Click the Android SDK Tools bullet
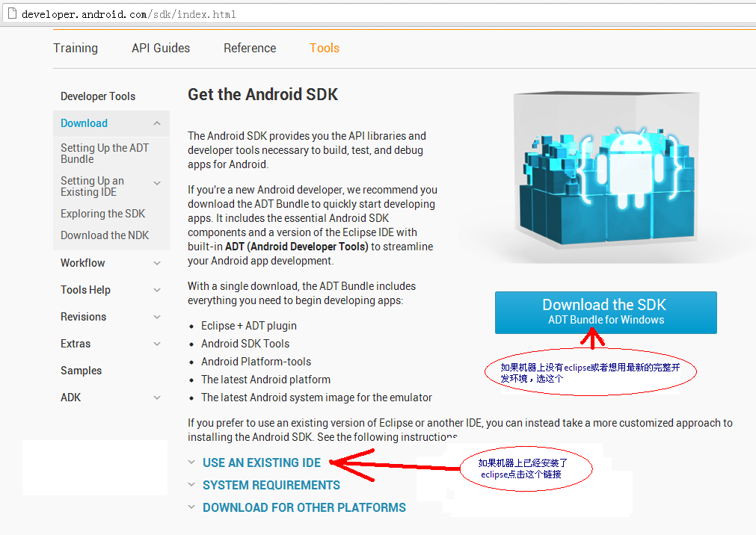Viewport: 756px width, 535px height. coord(245,344)
